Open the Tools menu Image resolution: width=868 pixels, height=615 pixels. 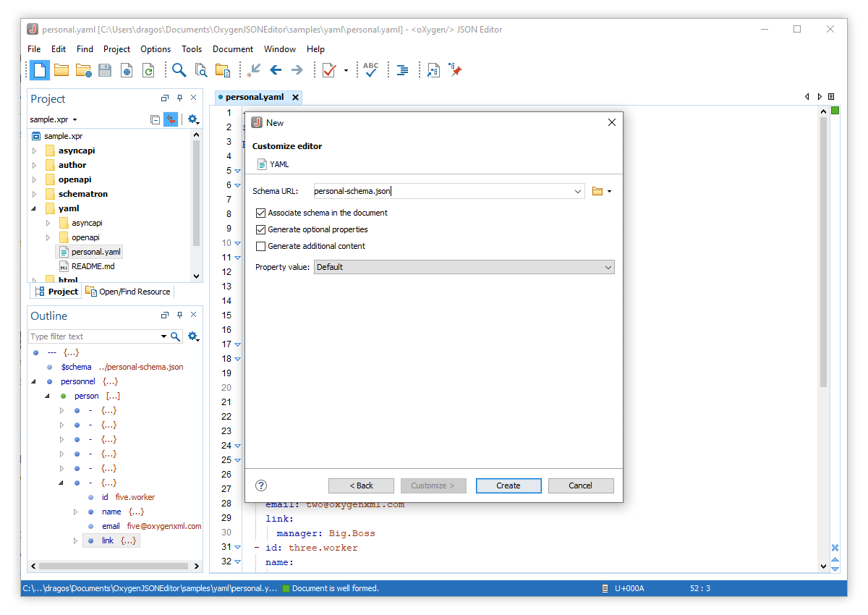pyautogui.click(x=192, y=49)
